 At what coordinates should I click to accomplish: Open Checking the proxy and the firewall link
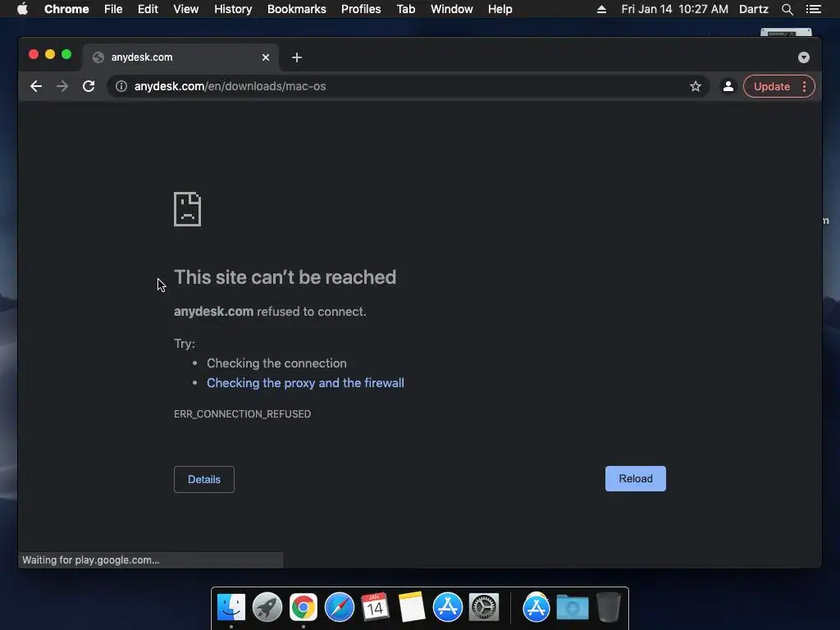click(x=305, y=383)
